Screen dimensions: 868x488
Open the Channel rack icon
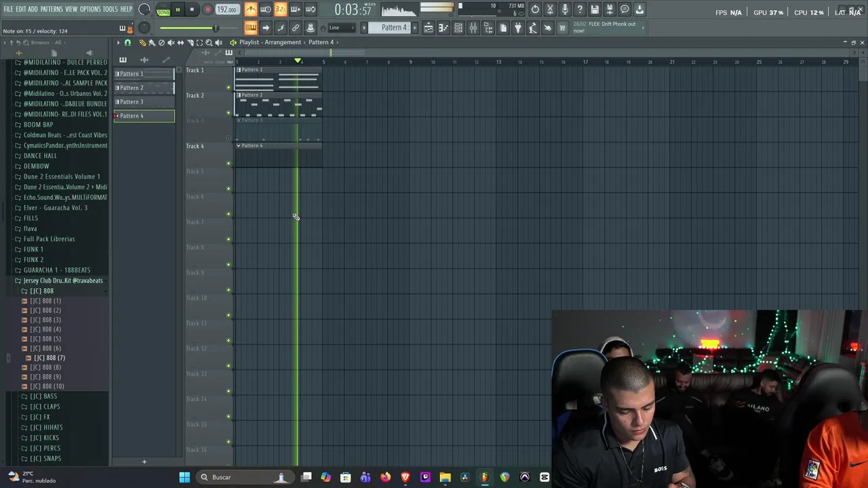458,28
